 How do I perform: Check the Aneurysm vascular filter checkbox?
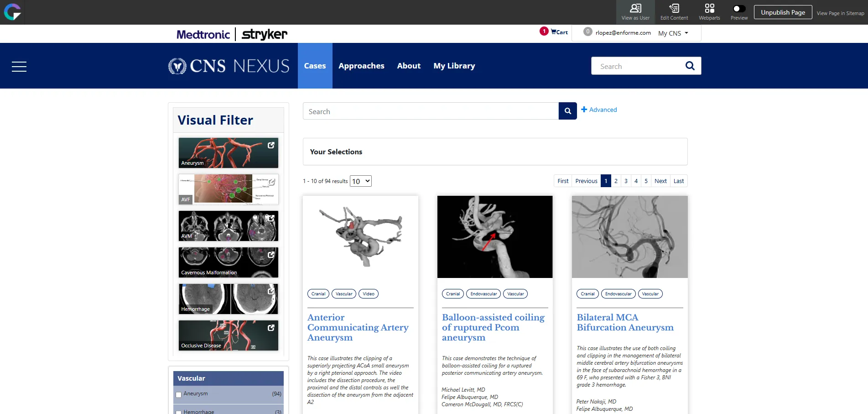pos(179,395)
